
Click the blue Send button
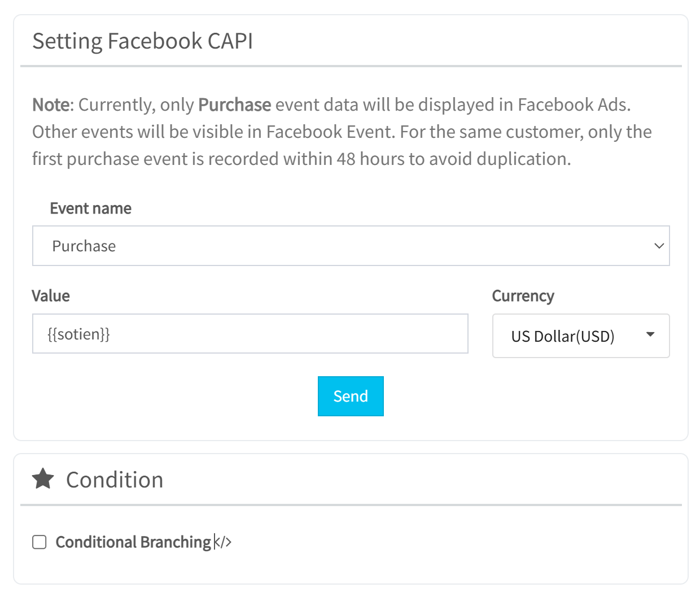click(x=351, y=396)
